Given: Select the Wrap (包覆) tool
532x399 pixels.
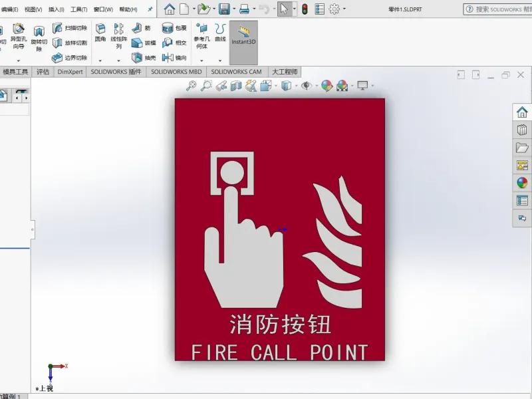Looking at the screenshot, I should (174, 28).
